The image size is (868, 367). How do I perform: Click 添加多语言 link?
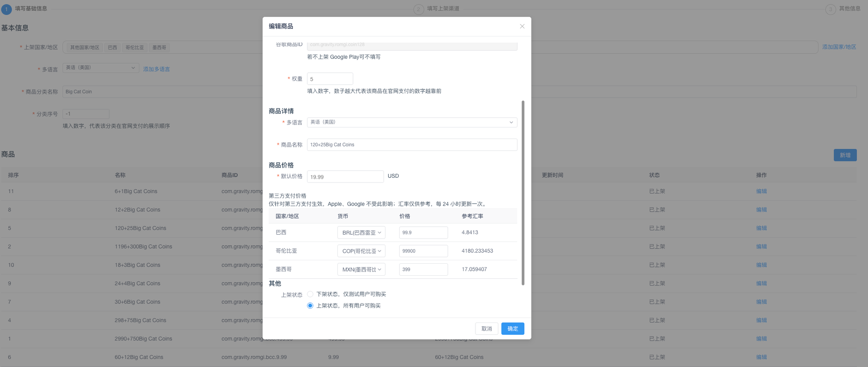(x=156, y=69)
